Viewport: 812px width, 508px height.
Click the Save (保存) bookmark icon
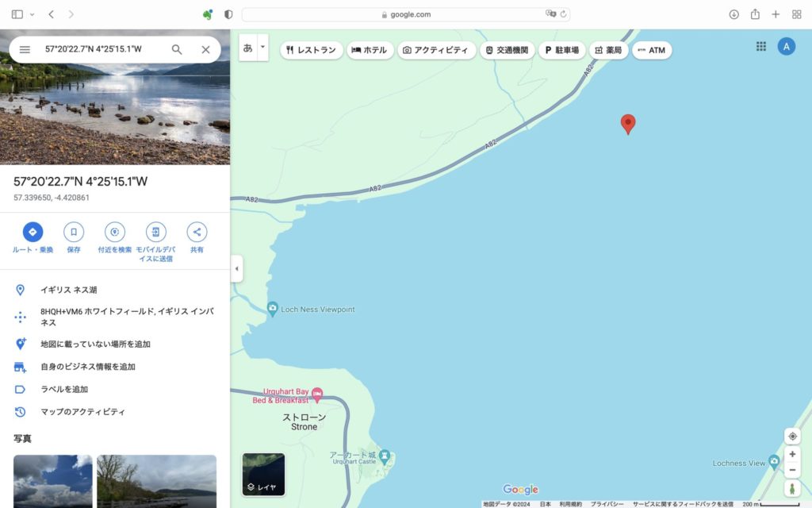pyautogui.click(x=74, y=232)
